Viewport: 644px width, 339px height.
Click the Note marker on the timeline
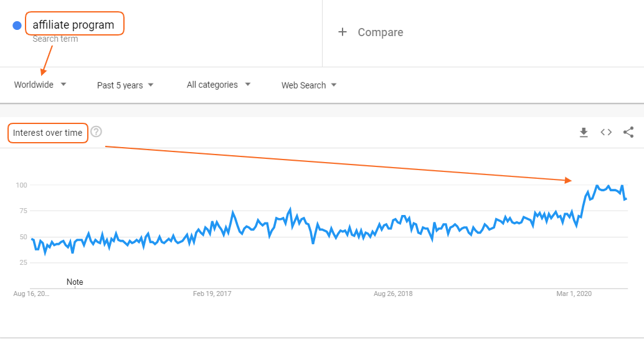pyautogui.click(x=75, y=282)
